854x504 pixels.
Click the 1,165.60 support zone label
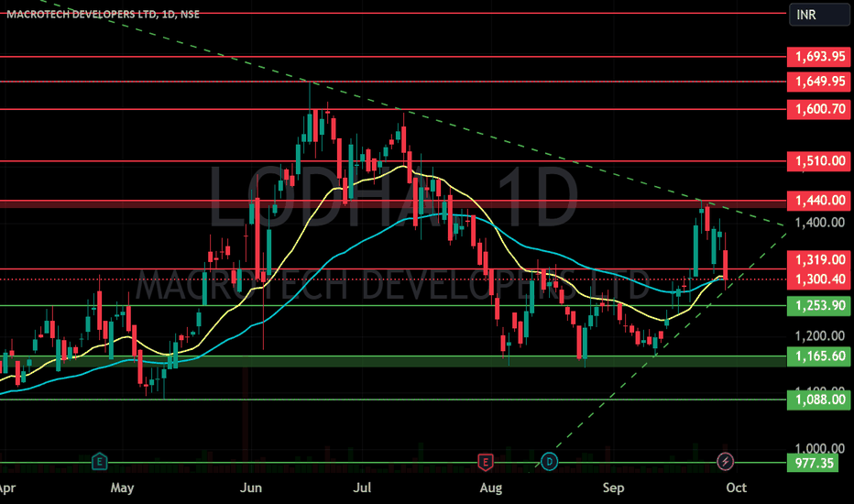click(818, 356)
